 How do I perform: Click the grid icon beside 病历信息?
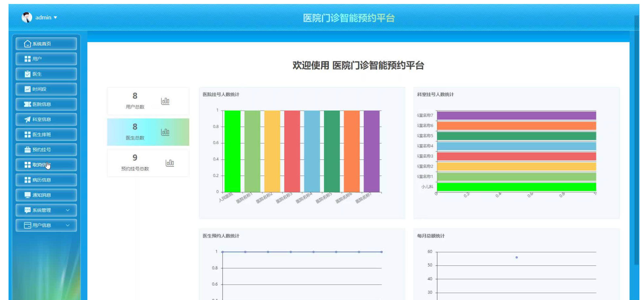coord(28,180)
